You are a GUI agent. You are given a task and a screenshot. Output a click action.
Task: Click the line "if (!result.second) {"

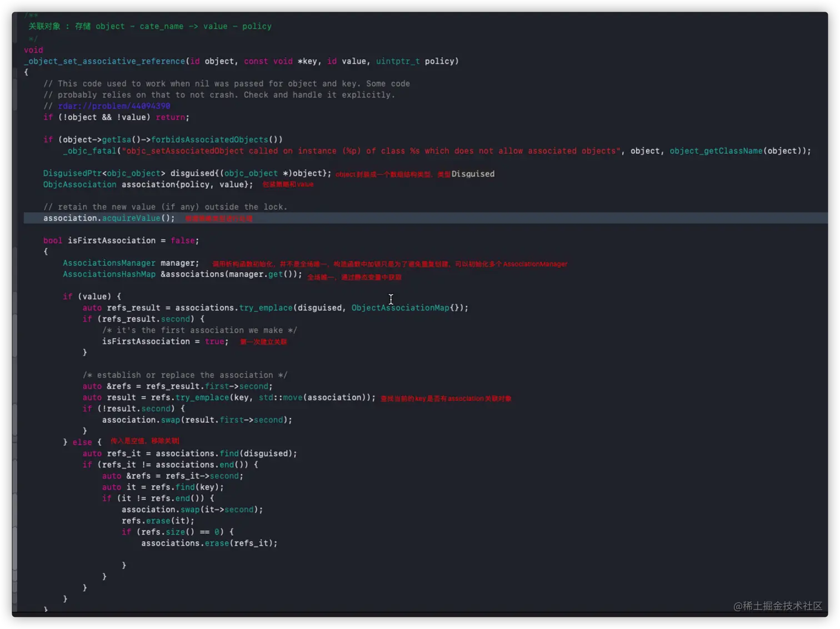point(134,409)
